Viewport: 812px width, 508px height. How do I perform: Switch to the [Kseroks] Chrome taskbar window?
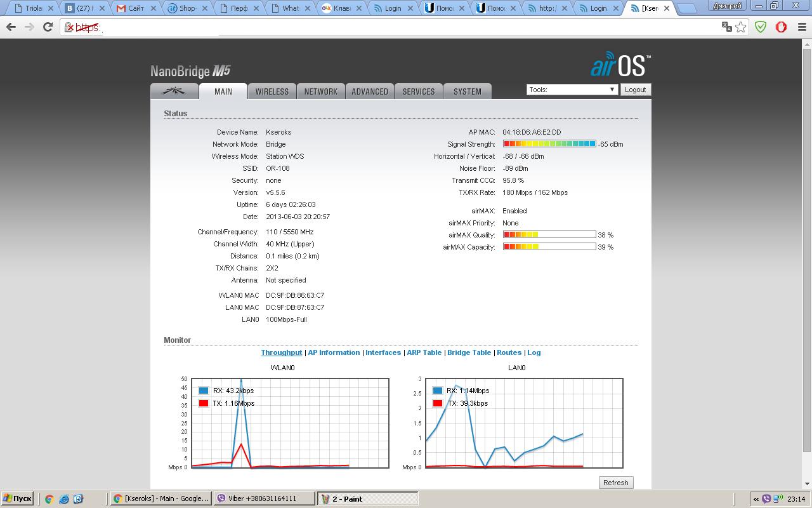tap(160, 499)
